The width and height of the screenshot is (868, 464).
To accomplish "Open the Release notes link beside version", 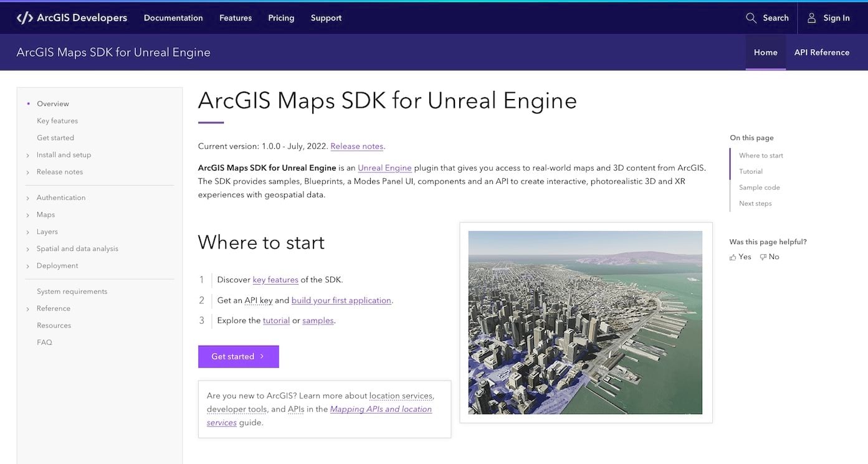I will pyautogui.click(x=357, y=146).
